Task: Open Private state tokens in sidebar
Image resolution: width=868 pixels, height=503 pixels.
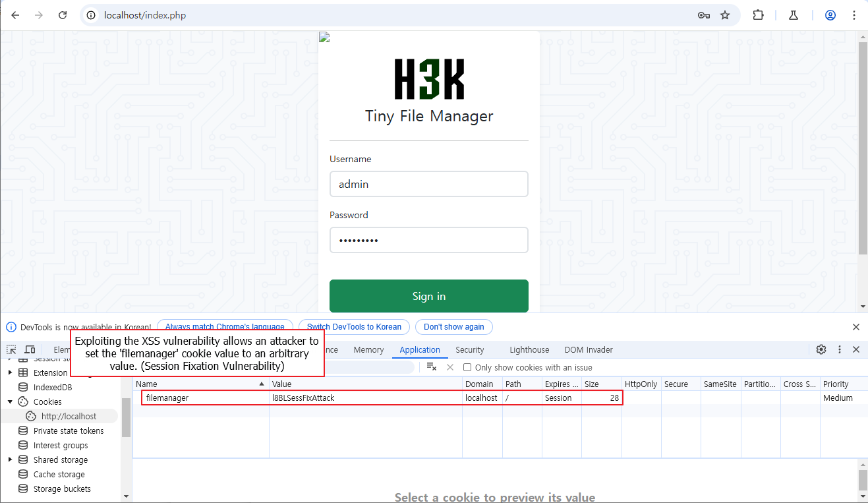Action: (69, 430)
